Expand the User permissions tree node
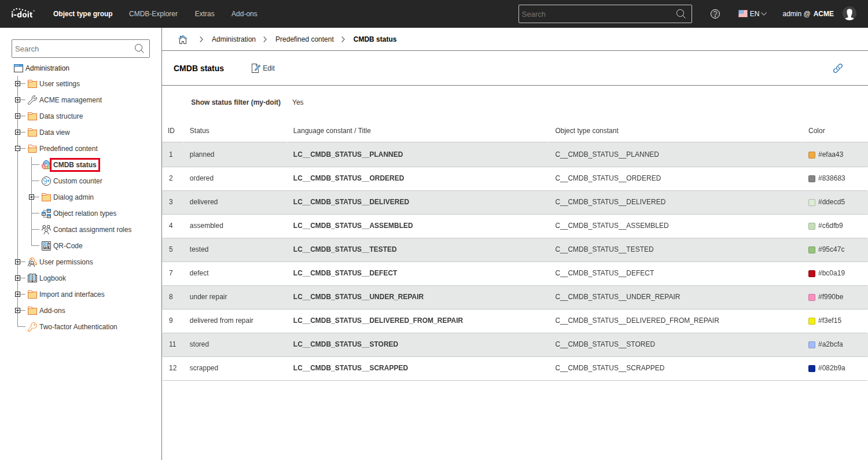The image size is (868, 460). [17, 262]
